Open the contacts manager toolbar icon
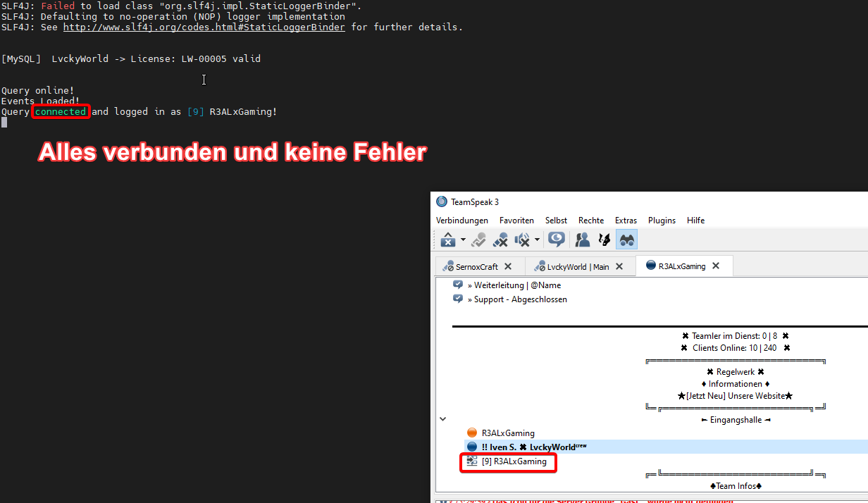The image size is (868, 503). [x=583, y=240]
